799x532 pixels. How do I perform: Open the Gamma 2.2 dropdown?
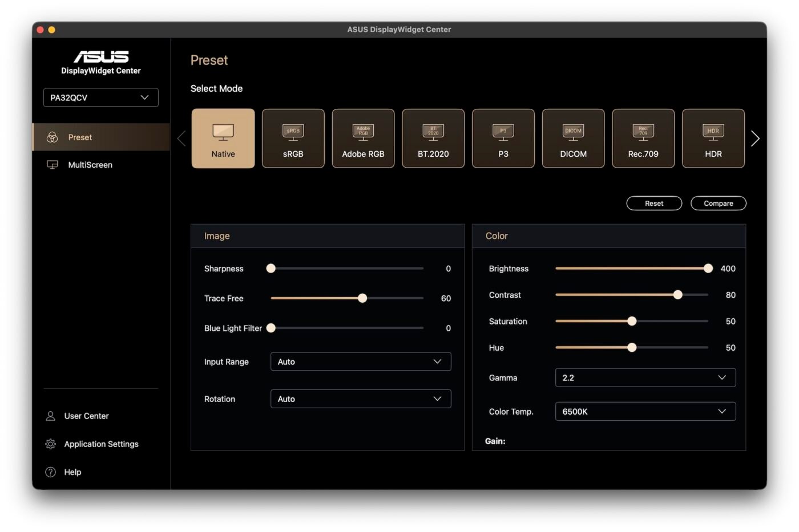coord(645,377)
